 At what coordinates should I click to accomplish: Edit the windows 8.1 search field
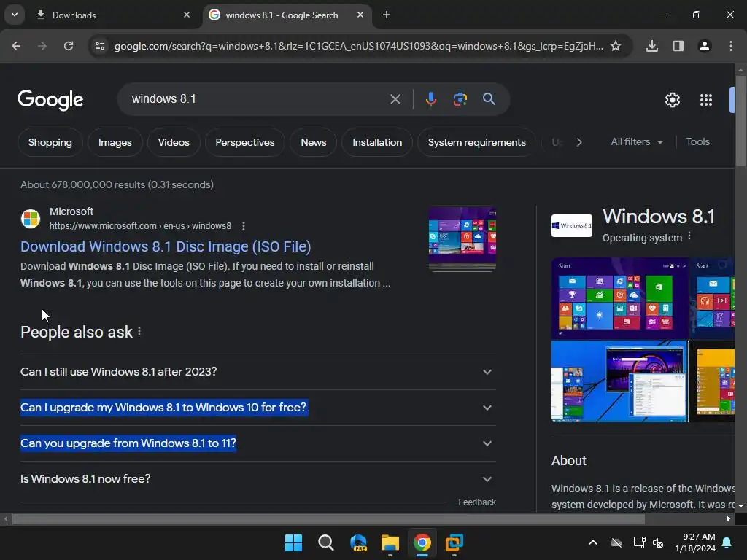258,99
